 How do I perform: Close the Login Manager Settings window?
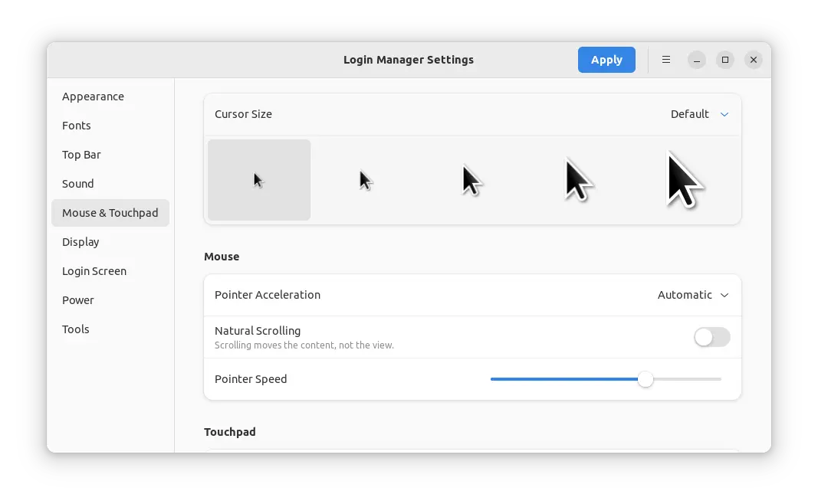(x=754, y=60)
